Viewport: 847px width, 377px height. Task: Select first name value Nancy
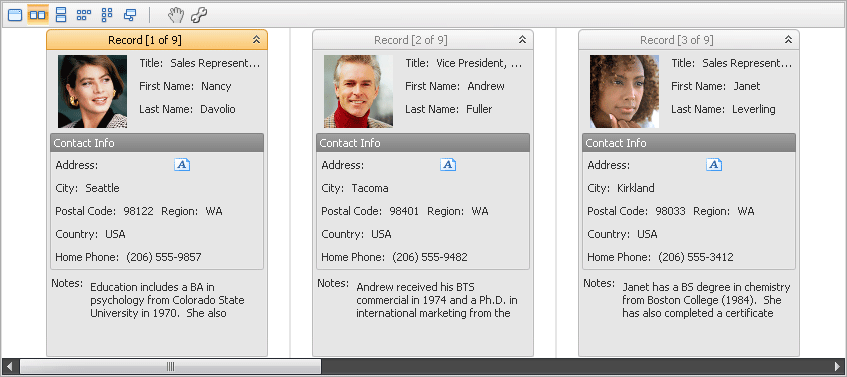[216, 86]
